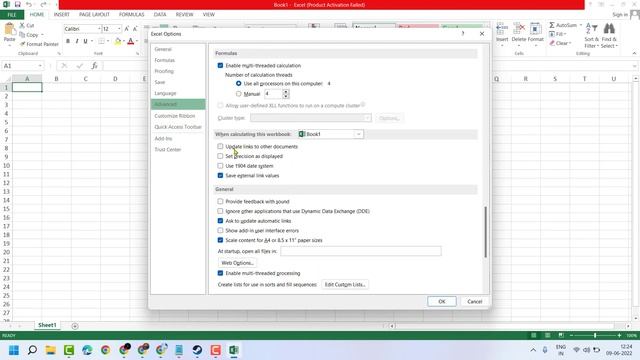The height and width of the screenshot is (360, 640).
Task: Click the Excel Options vertical scrollbar
Action: coord(485,232)
